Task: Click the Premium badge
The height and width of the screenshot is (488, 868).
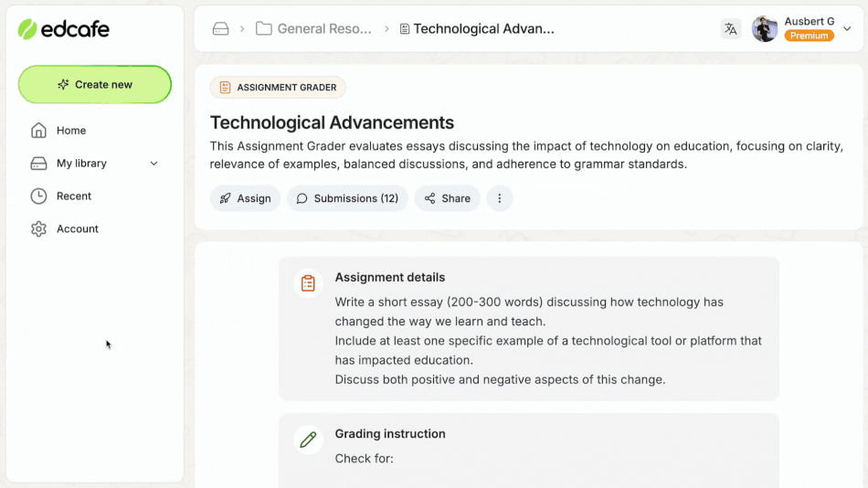Action: [809, 36]
